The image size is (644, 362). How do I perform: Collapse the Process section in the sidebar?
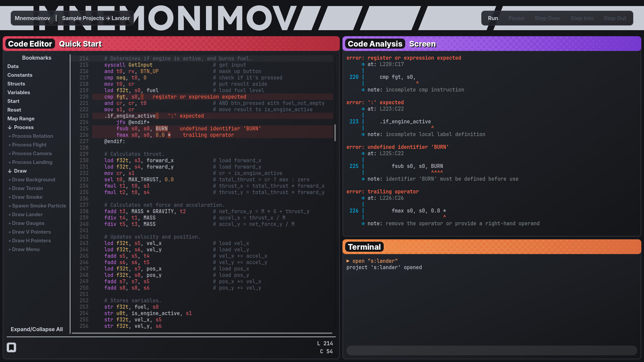[21, 127]
